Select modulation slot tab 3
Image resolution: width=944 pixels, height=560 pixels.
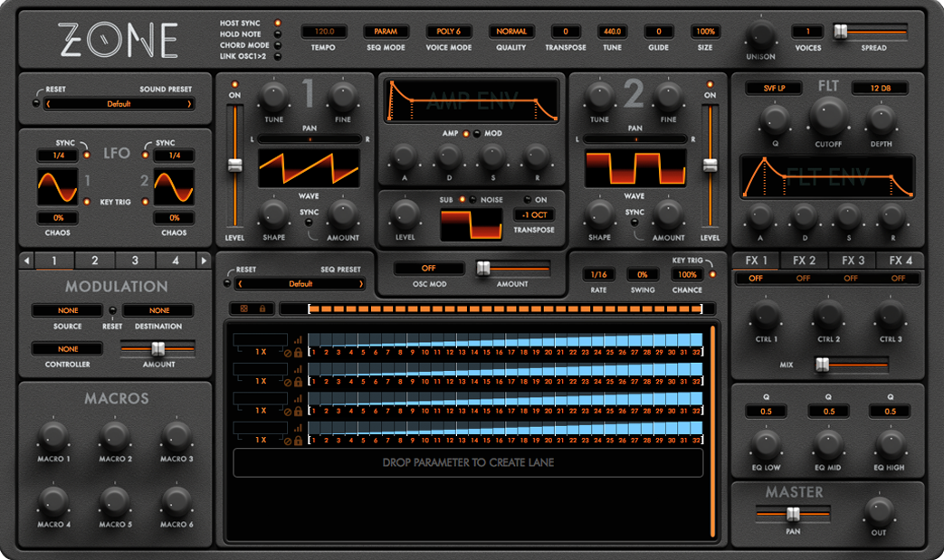(135, 261)
